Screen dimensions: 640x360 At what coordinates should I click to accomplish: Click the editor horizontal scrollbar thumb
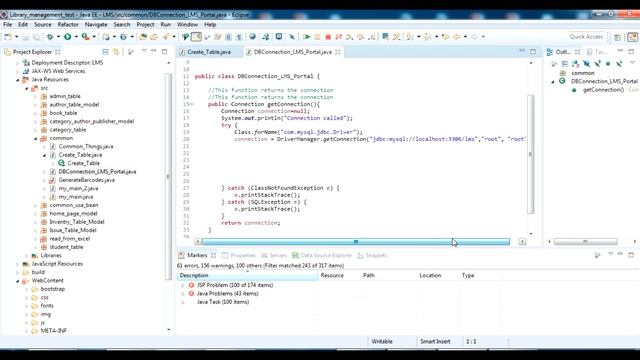point(356,242)
